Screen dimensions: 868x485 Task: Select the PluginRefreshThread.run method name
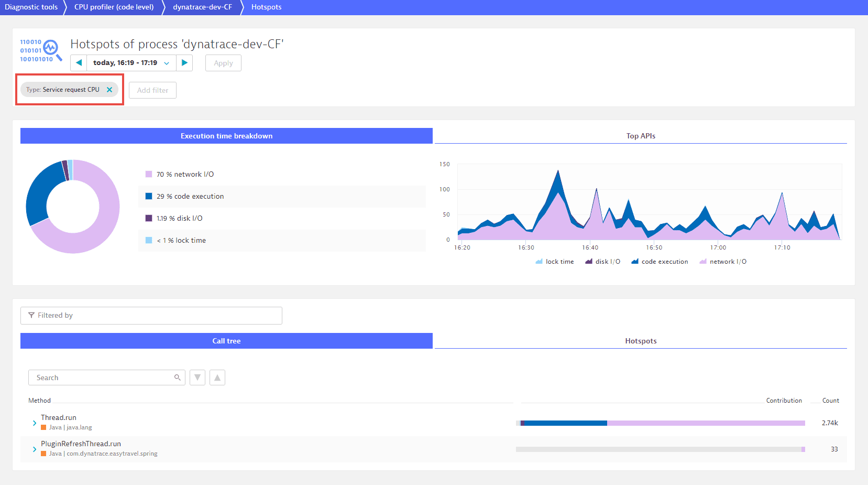point(81,444)
